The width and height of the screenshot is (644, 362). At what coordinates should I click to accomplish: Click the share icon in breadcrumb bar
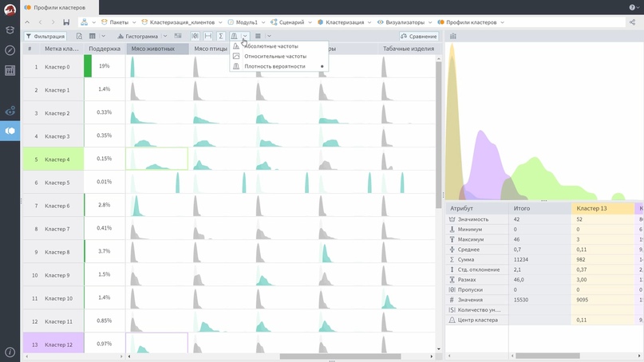tap(633, 22)
